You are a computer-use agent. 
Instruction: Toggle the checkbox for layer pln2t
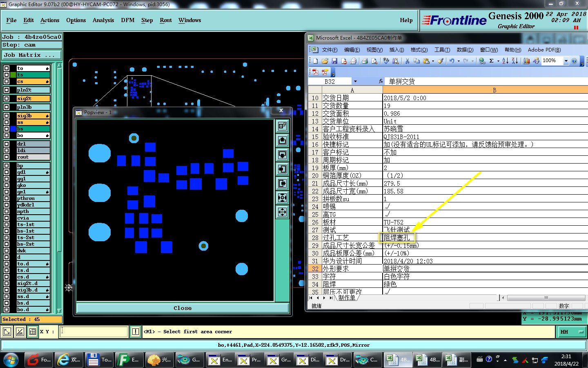[x=7, y=90]
